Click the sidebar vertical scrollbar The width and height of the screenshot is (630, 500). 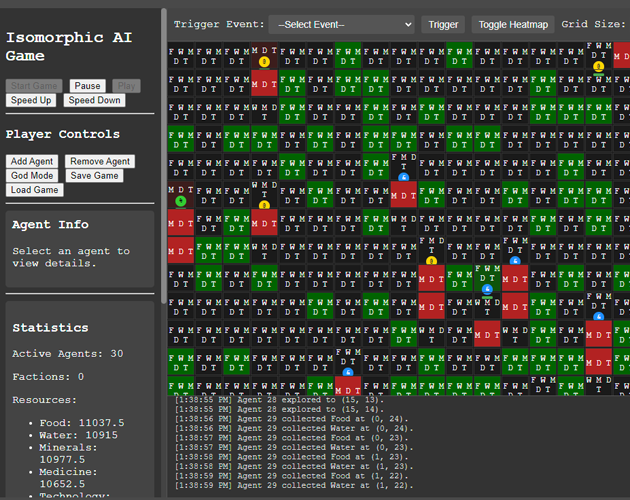click(x=164, y=157)
